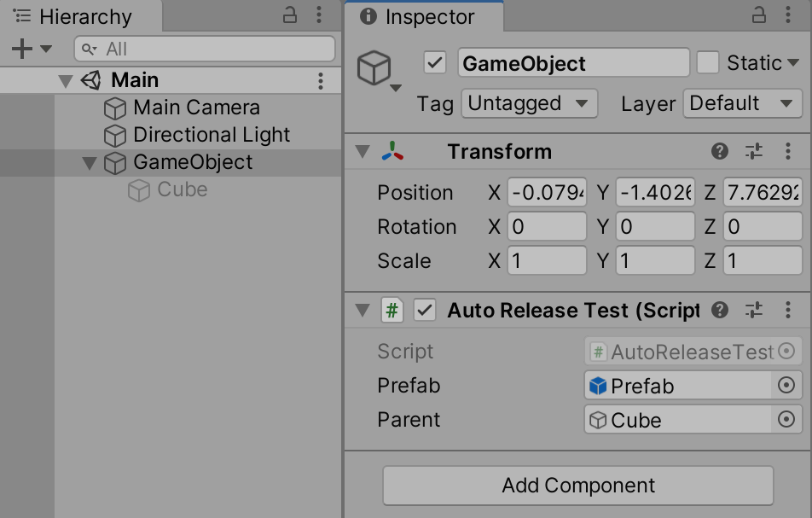Click the Add Component button
The height and width of the screenshot is (518, 812).
coord(578,486)
